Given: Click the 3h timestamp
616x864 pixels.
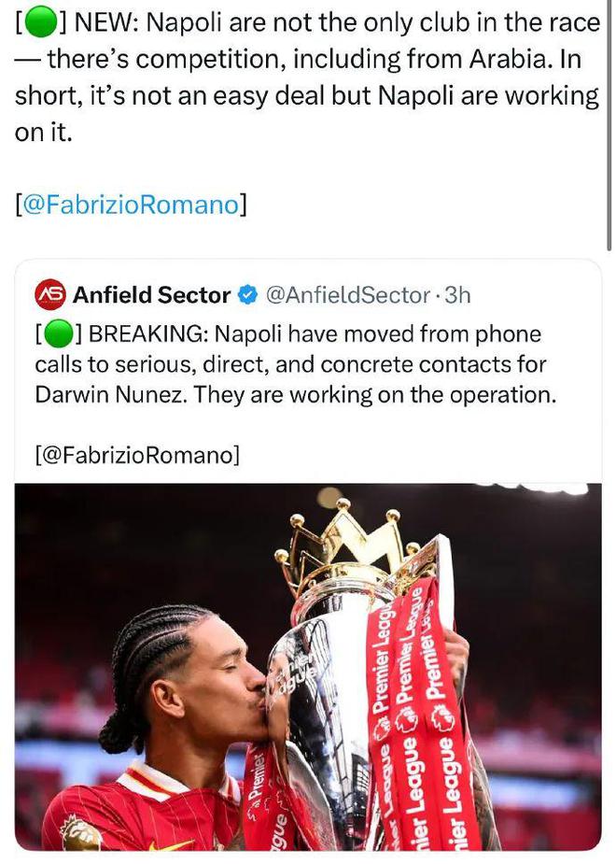Looking at the screenshot, I should (458, 295).
